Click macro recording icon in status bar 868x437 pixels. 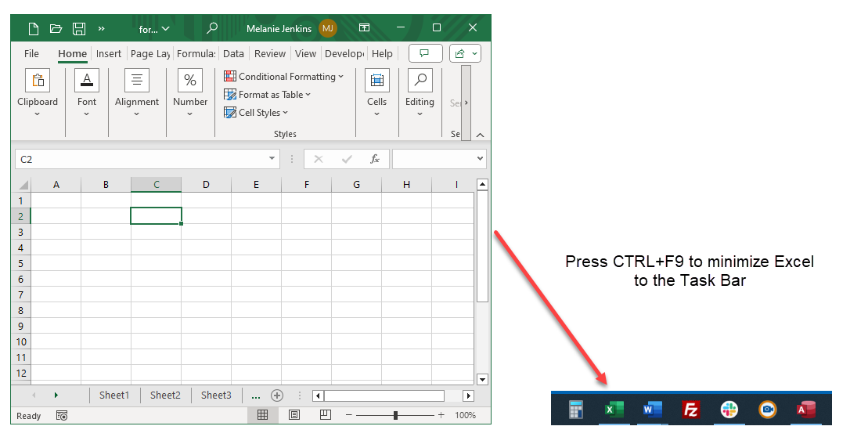tap(62, 415)
